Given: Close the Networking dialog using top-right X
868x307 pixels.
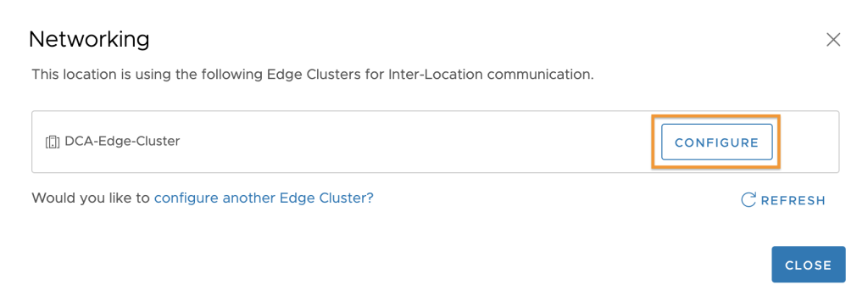Looking at the screenshot, I should (833, 39).
